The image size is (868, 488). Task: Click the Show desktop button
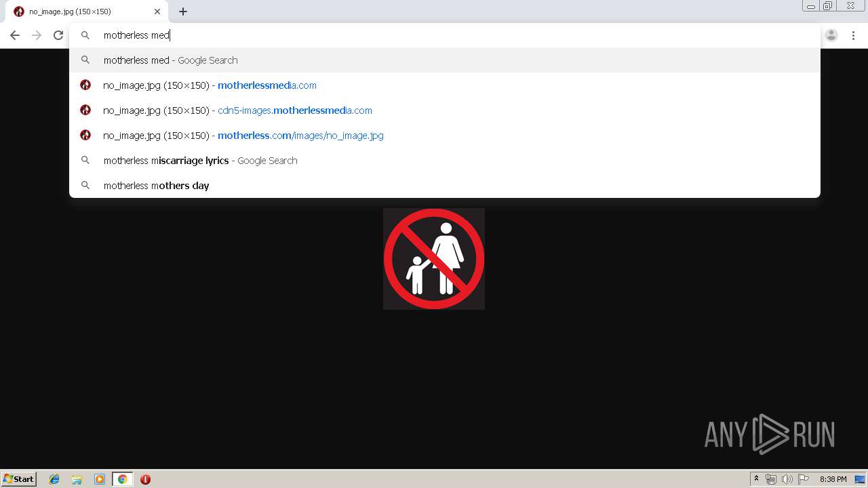[x=861, y=479]
